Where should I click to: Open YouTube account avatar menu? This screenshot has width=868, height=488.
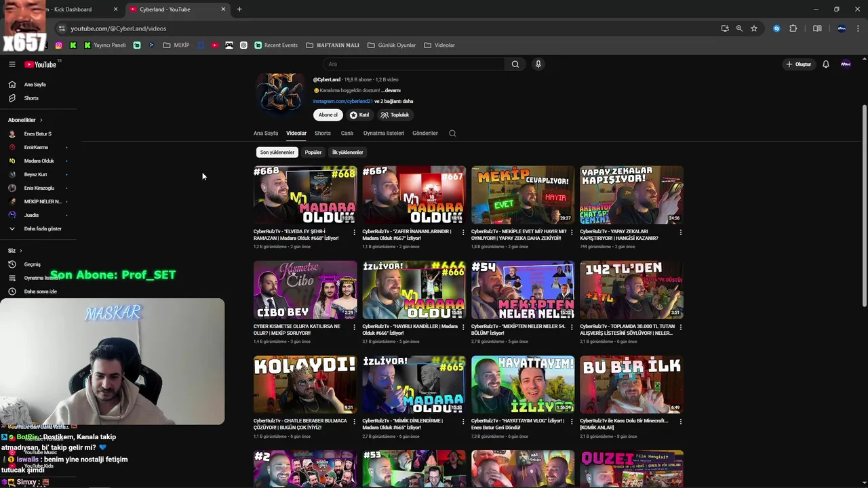tap(846, 64)
